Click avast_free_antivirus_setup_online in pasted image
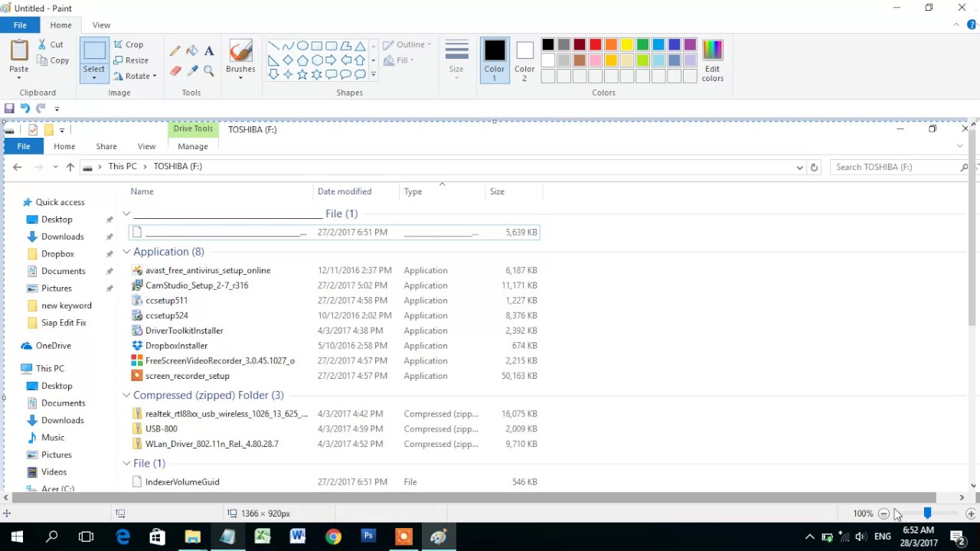The height and width of the screenshot is (551, 980). 207,270
